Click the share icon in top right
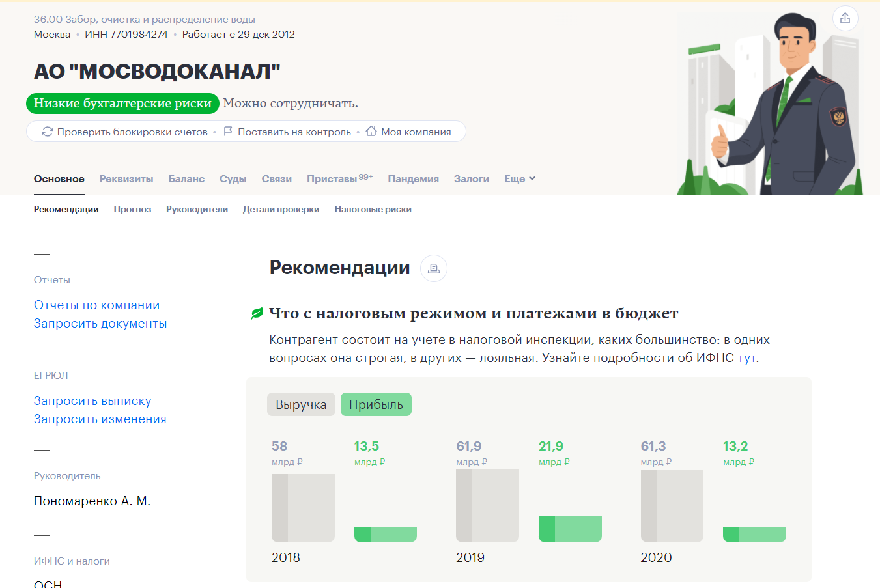Screen dimensions: 880x588 point(845,18)
